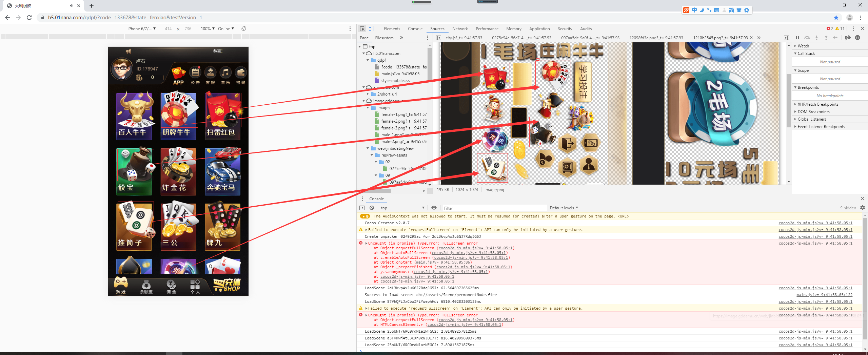Select the 佣金 bottom nav icon

point(171,287)
